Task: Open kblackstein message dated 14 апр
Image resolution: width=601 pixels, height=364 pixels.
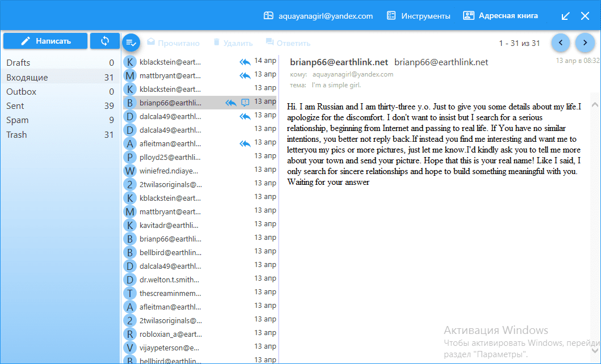Action: coord(200,62)
